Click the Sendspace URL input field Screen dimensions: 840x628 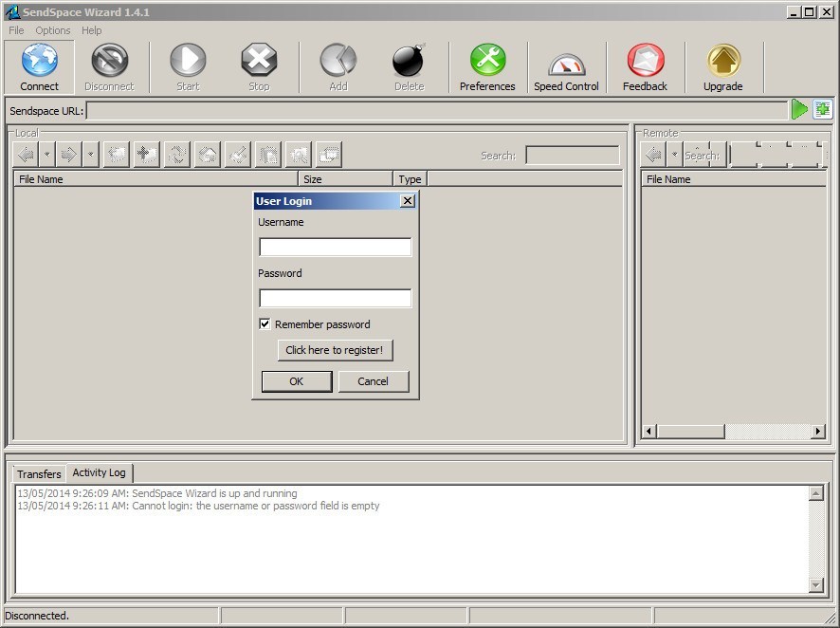[x=437, y=111]
